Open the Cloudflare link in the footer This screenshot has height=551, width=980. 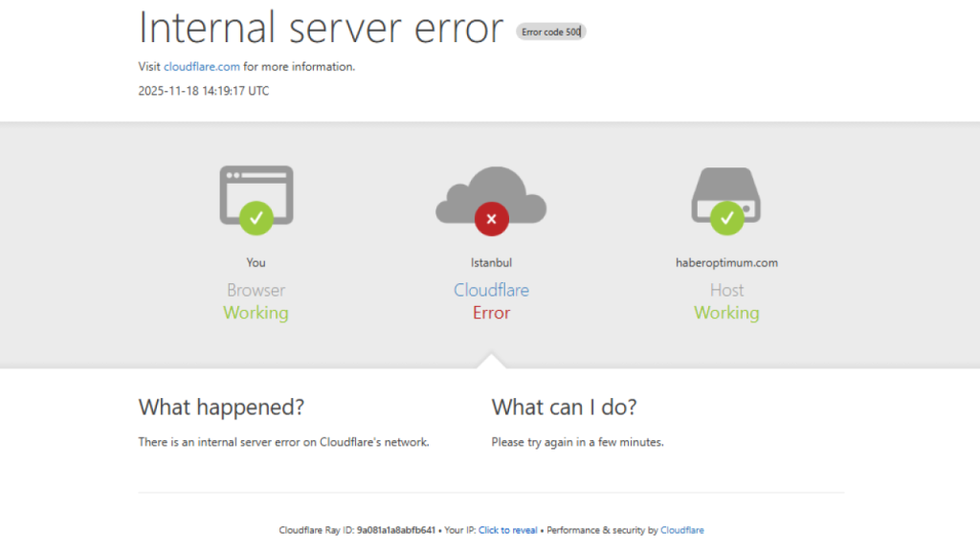point(681,530)
